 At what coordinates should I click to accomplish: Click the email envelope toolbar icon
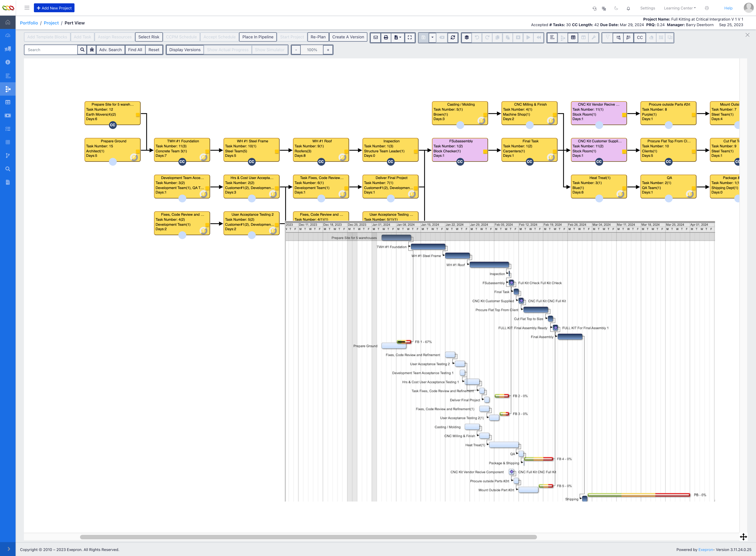[x=375, y=37]
